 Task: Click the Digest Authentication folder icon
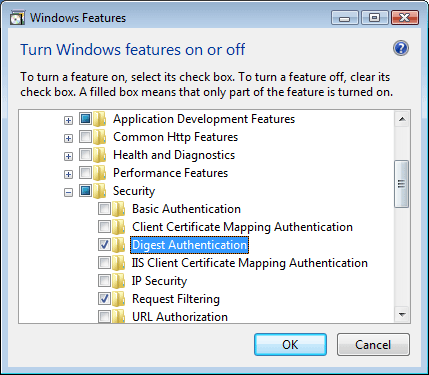tap(119, 245)
